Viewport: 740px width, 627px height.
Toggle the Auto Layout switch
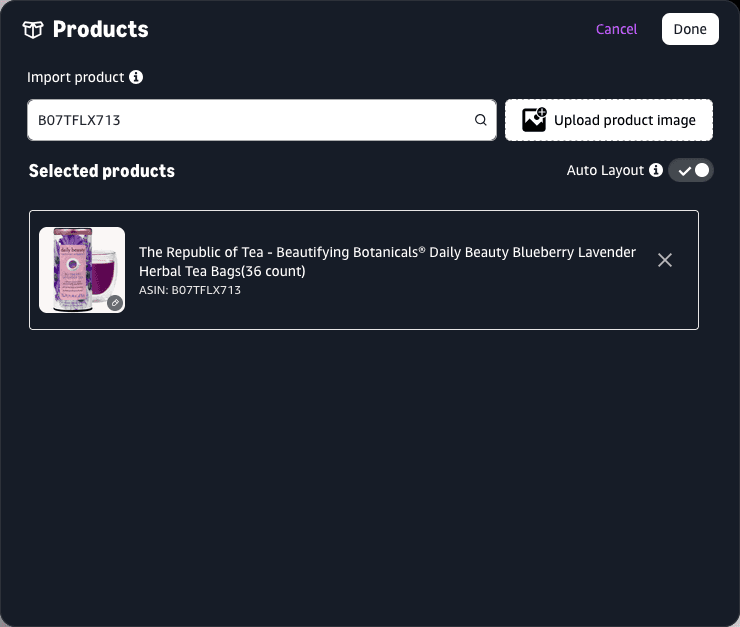(x=691, y=170)
